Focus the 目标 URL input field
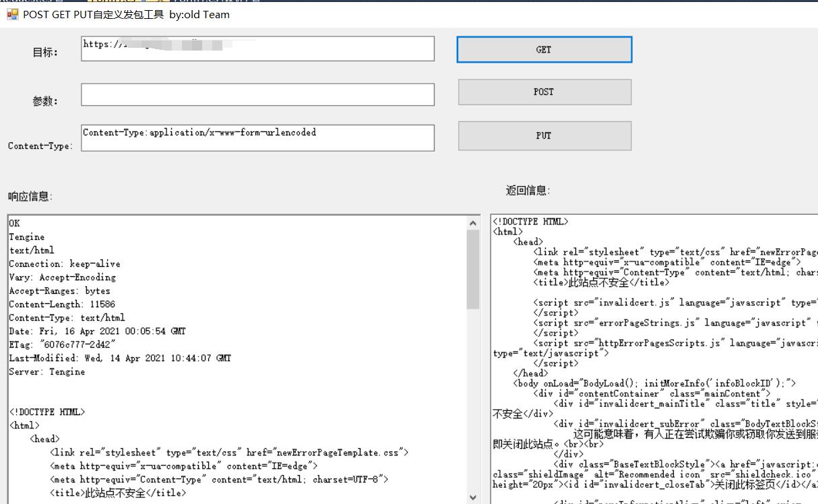Image resolution: width=818 pixels, height=504 pixels. [257, 49]
